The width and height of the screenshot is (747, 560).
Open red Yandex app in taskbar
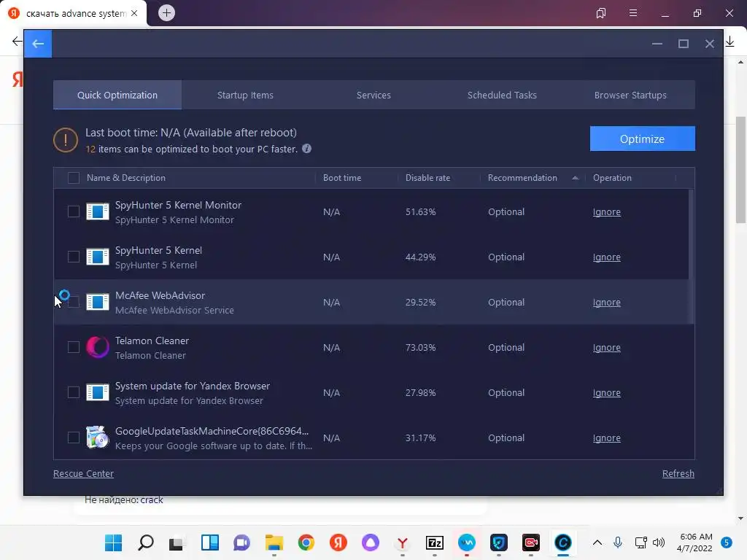click(338, 542)
